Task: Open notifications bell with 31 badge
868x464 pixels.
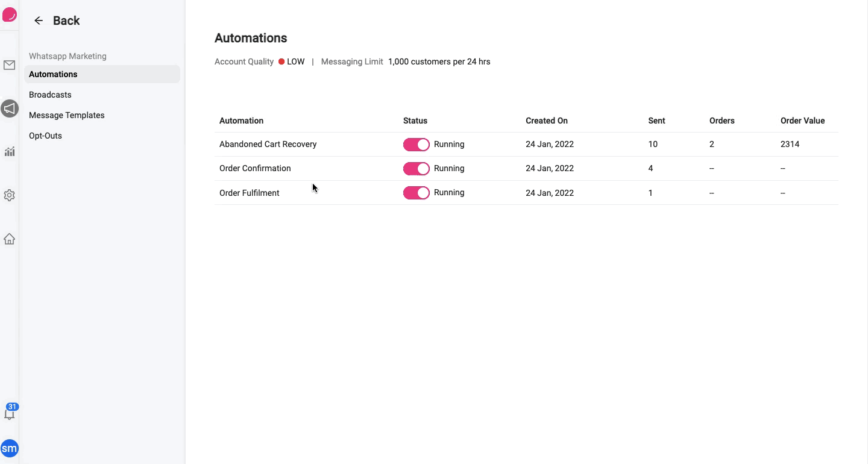Action: coord(10,412)
